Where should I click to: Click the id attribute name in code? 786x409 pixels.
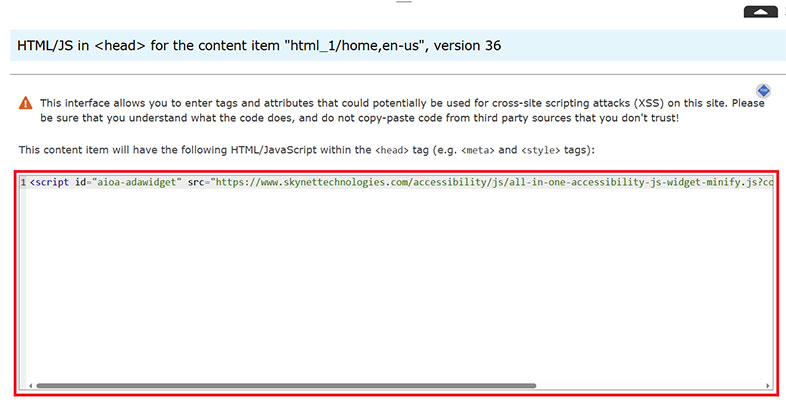coord(81,183)
